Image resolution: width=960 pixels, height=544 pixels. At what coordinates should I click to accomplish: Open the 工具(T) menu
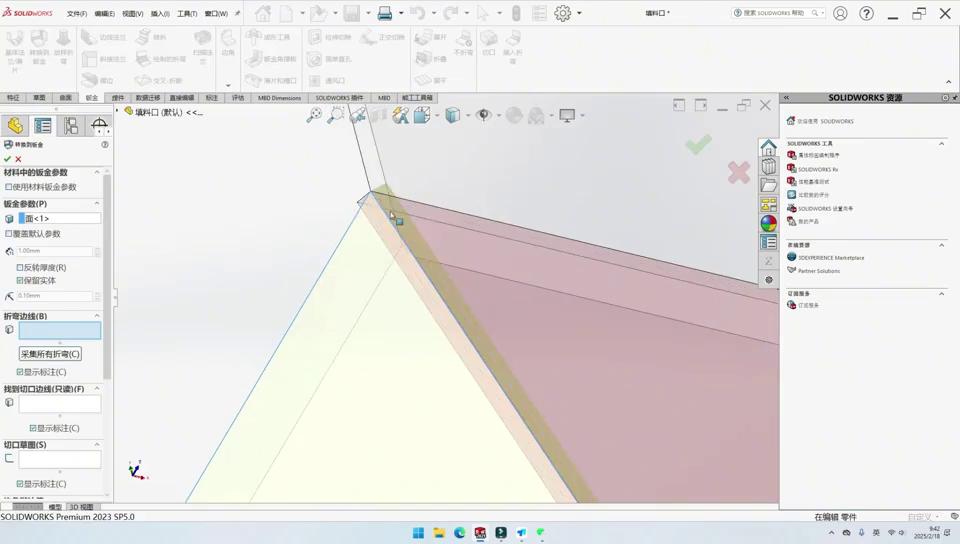[187, 14]
